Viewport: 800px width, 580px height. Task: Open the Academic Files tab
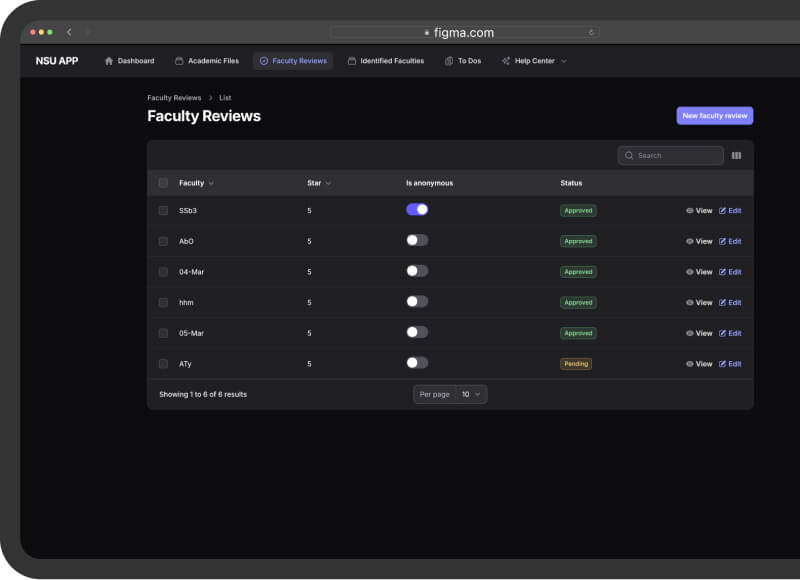pyautogui.click(x=207, y=61)
